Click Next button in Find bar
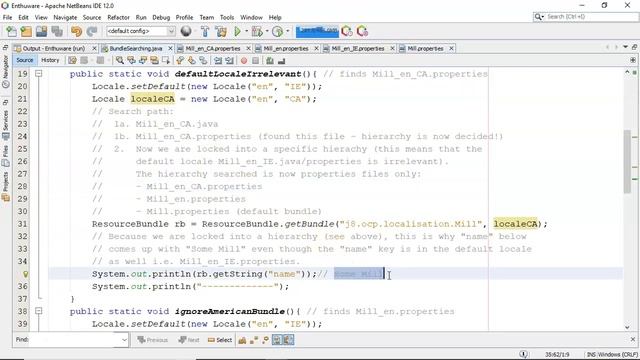 (x=189, y=340)
